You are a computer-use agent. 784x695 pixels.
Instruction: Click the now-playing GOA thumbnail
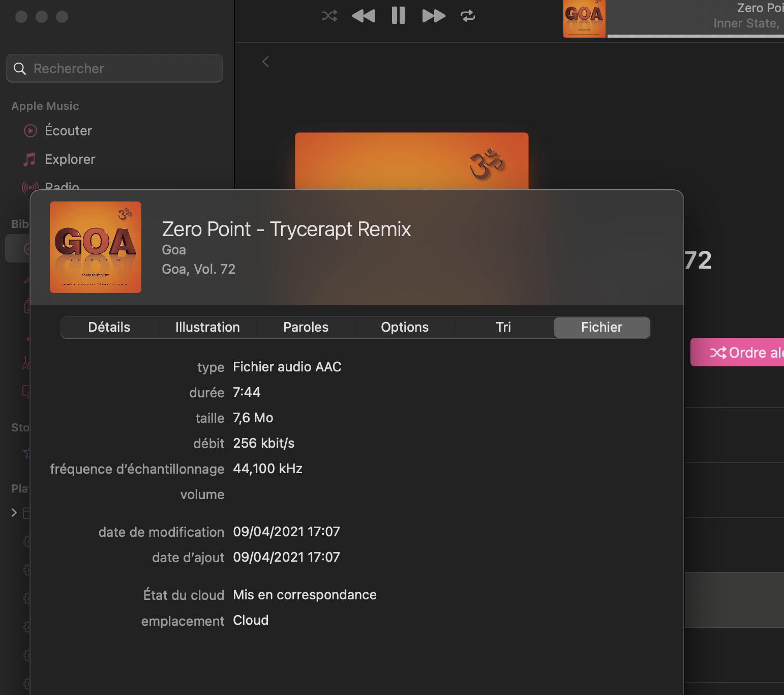click(x=585, y=19)
